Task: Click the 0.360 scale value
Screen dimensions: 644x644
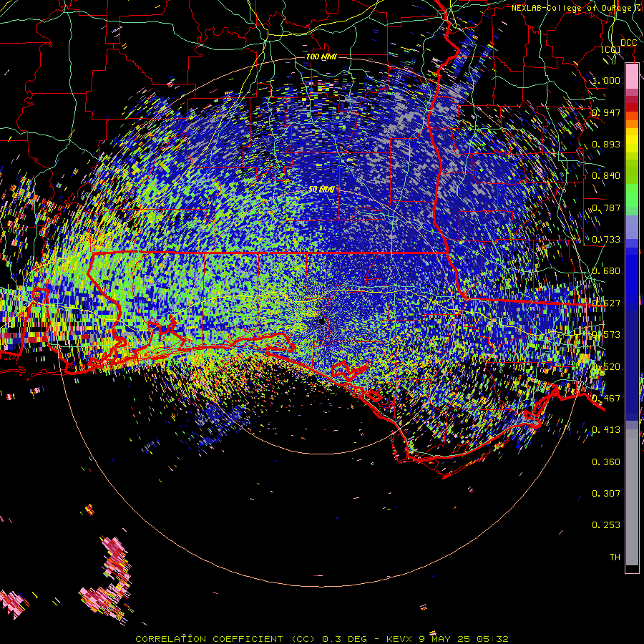Action: pyautogui.click(x=606, y=462)
